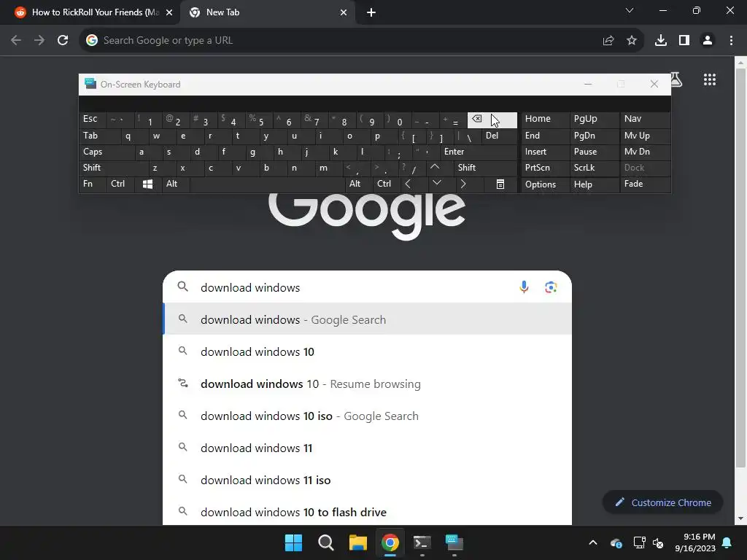The width and height of the screenshot is (747, 560).
Task: Click the Esc key on keyboard
Action: click(93, 119)
